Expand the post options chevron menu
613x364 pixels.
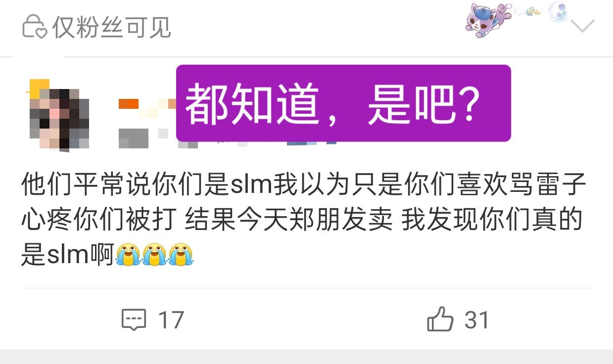click(x=582, y=25)
